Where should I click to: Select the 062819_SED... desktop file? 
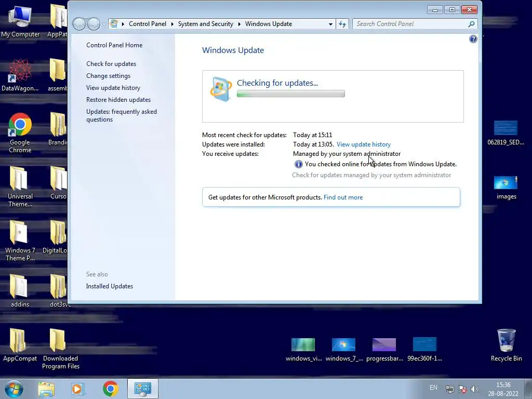(506, 133)
